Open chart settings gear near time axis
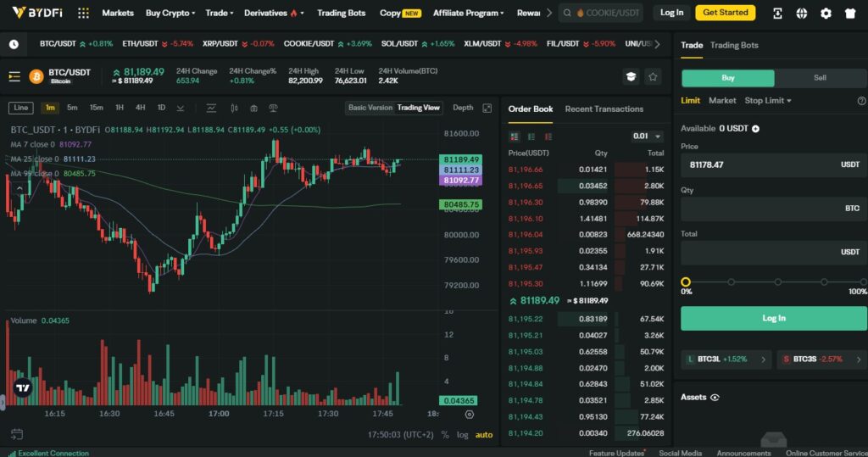The width and height of the screenshot is (868, 457). (470, 415)
